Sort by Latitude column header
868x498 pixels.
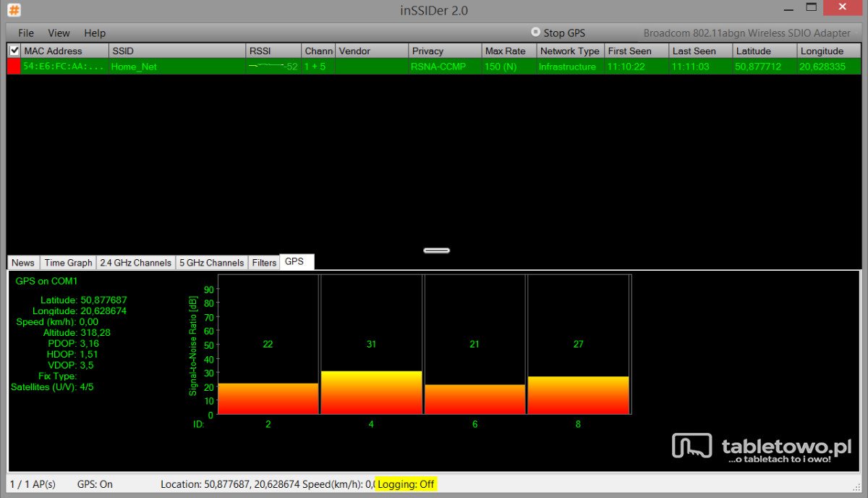[765, 51]
